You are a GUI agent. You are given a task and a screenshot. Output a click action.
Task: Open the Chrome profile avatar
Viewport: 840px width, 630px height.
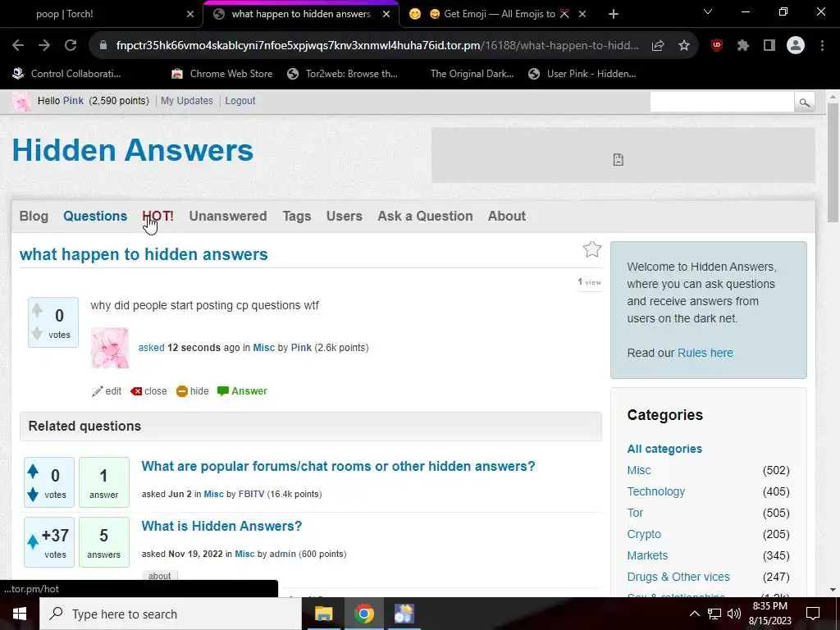click(796, 46)
